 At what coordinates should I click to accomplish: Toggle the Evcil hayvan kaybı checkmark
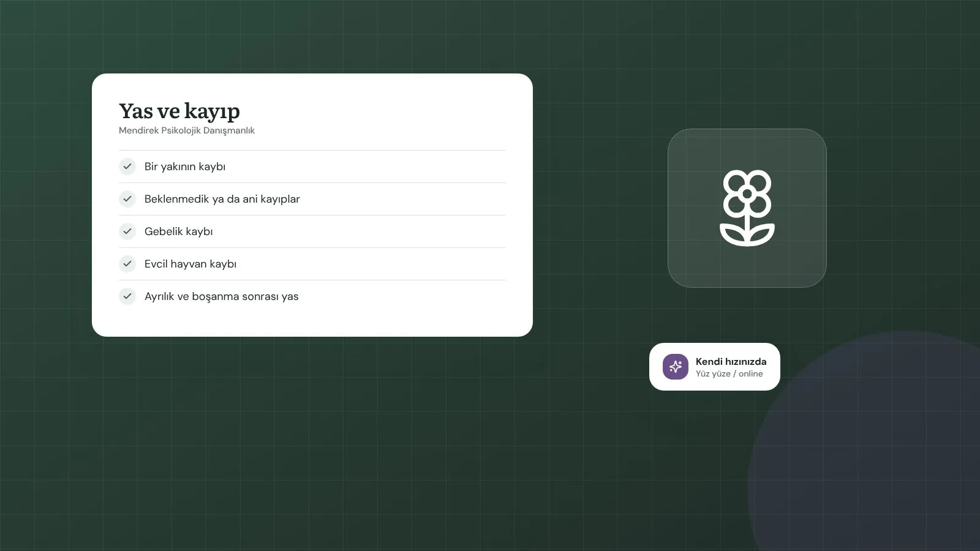[127, 264]
